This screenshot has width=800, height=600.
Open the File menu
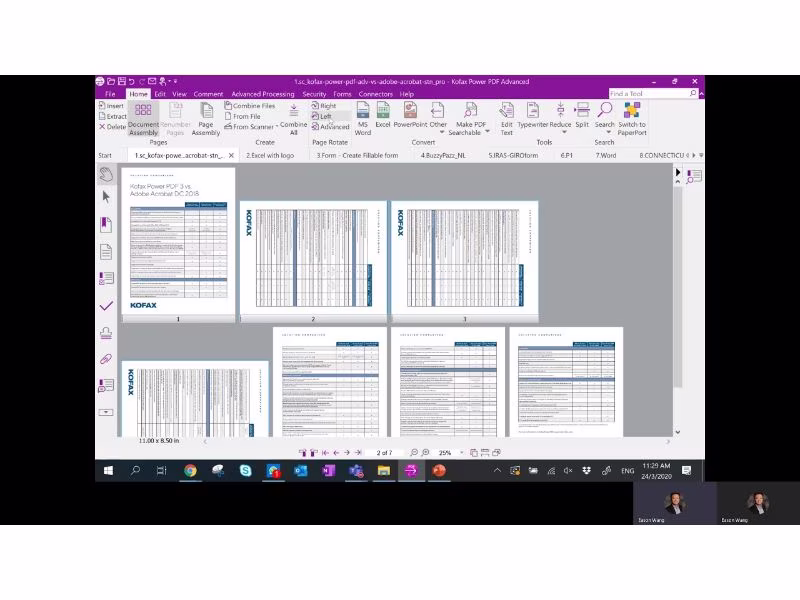[110, 94]
